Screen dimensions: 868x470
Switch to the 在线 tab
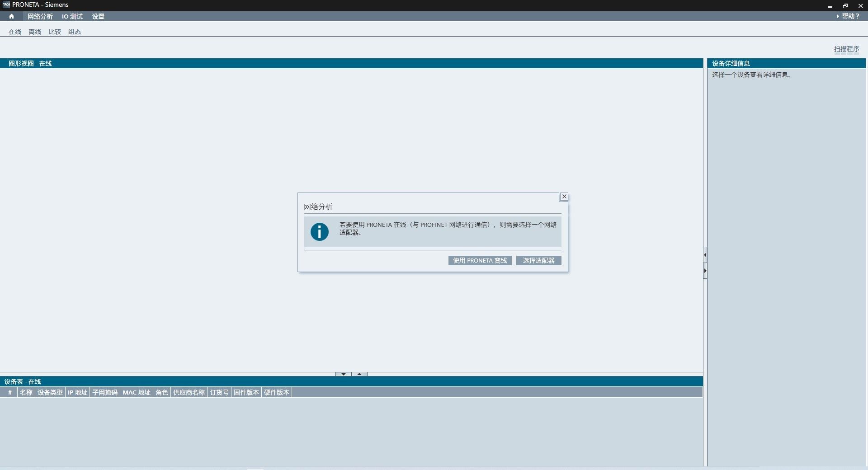tap(15, 32)
